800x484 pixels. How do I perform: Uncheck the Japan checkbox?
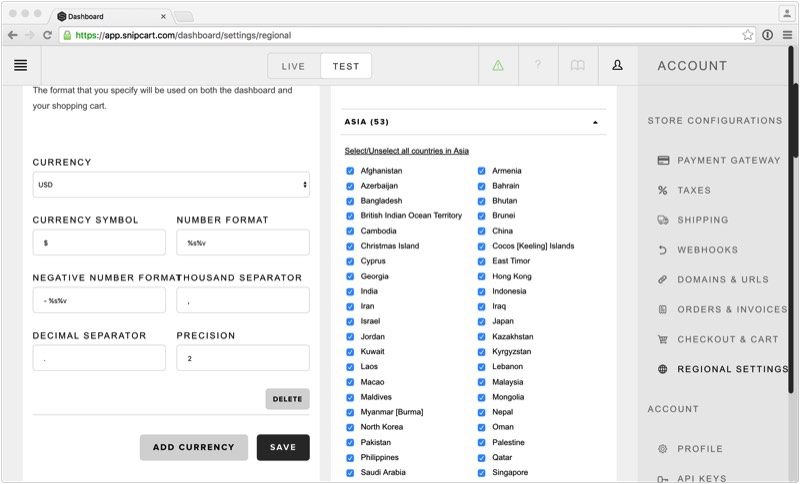coord(481,321)
